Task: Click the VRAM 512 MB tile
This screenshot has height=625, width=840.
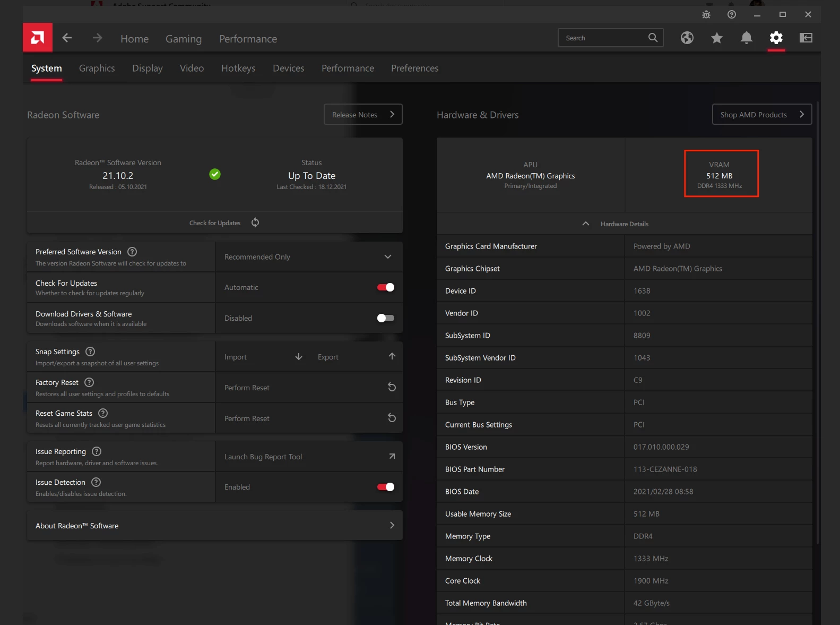Action: coord(720,175)
